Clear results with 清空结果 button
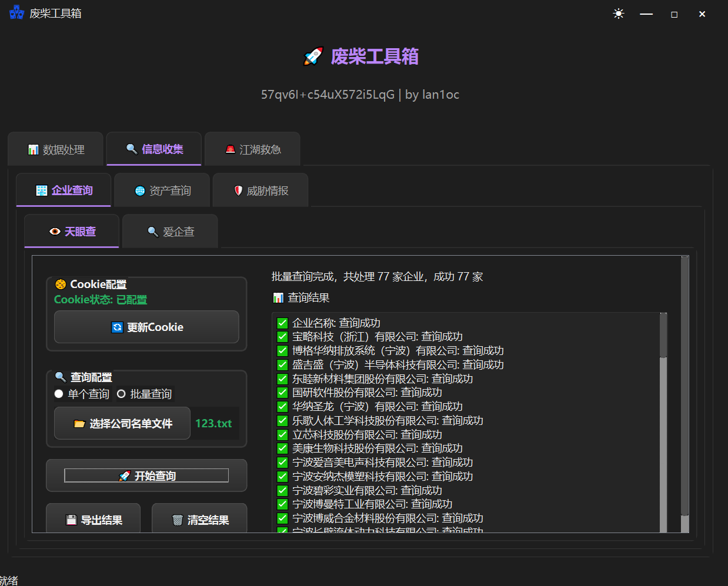 (200, 520)
